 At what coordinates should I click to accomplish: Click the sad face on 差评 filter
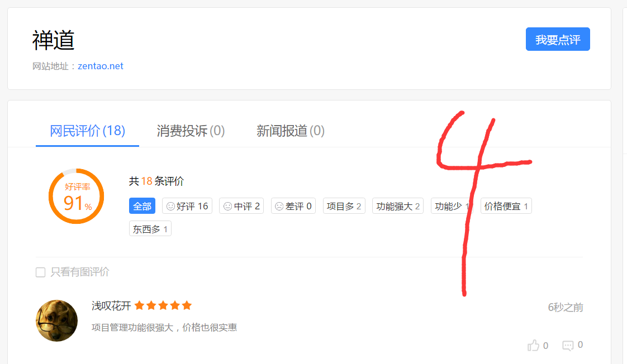[x=279, y=207]
